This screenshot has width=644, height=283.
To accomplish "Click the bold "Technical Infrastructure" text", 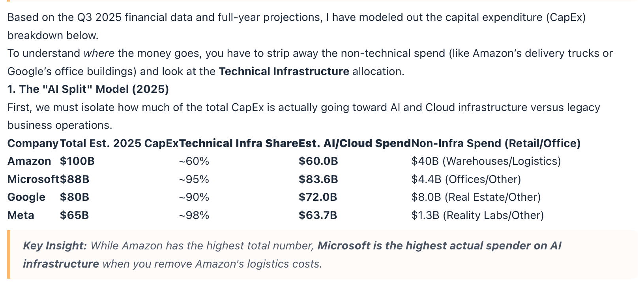I will pos(284,72).
